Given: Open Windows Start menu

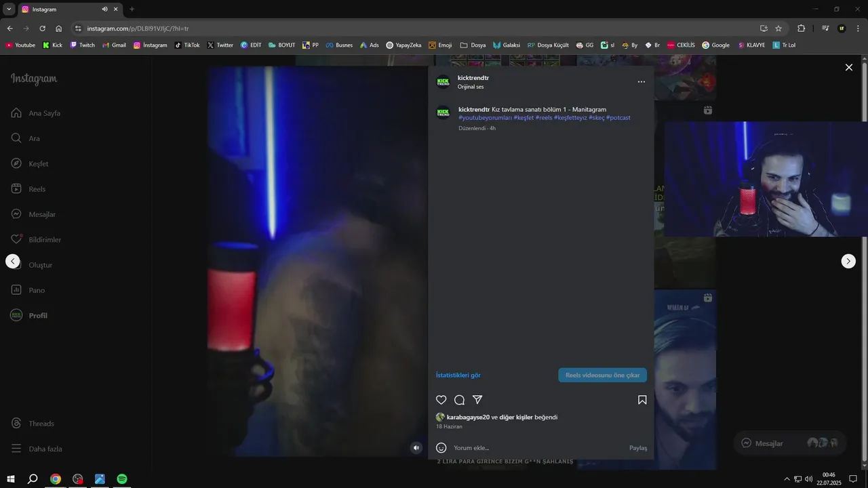Looking at the screenshot, I should (10, 479).
